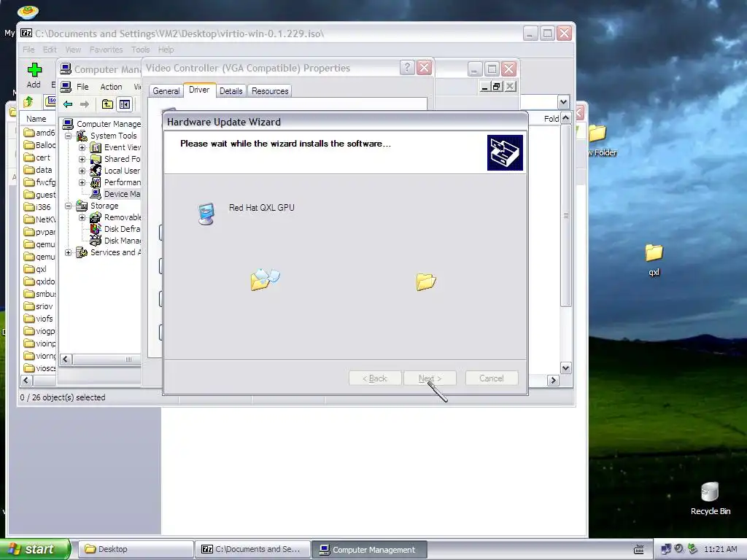The width and height of the screenshot is (747, 560).
Task: Open the Favorites menu in 7-Zip
Action: pos(107,50)
